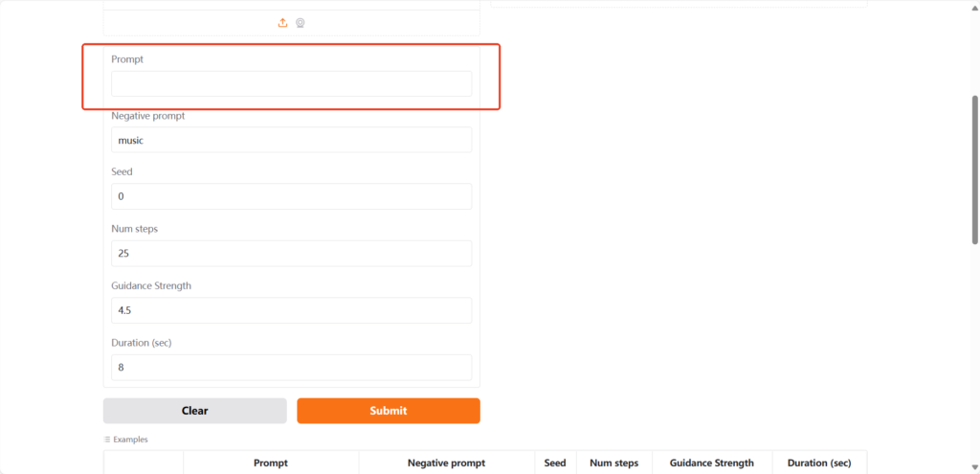Click the Examples list icon
980x474 pixels.
(x=107, y=440)
